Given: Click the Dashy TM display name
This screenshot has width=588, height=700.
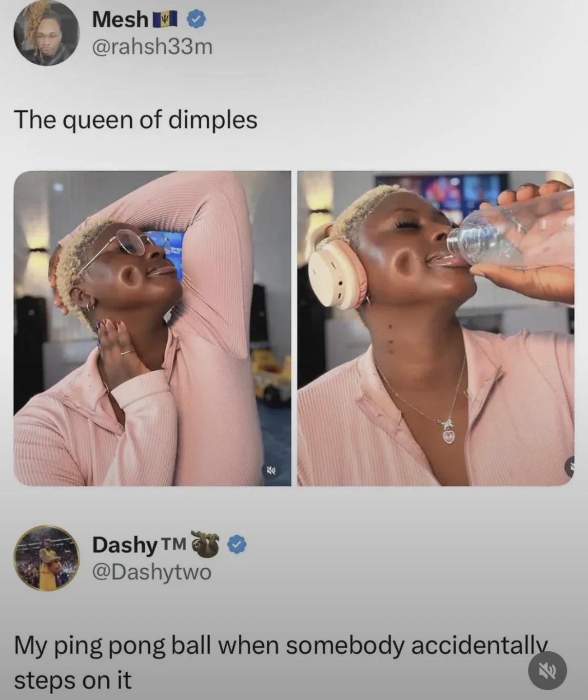Looking at the screenshot, I should [x=139, y=545].
